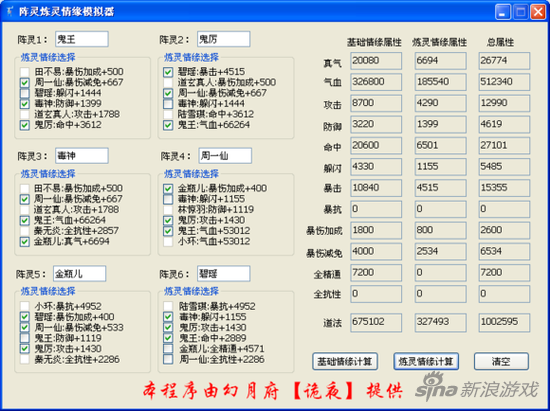Click the 命中 base field showing 20600
Image resolution: width=550 pixels, height=411 pixels.
[376, 146]
